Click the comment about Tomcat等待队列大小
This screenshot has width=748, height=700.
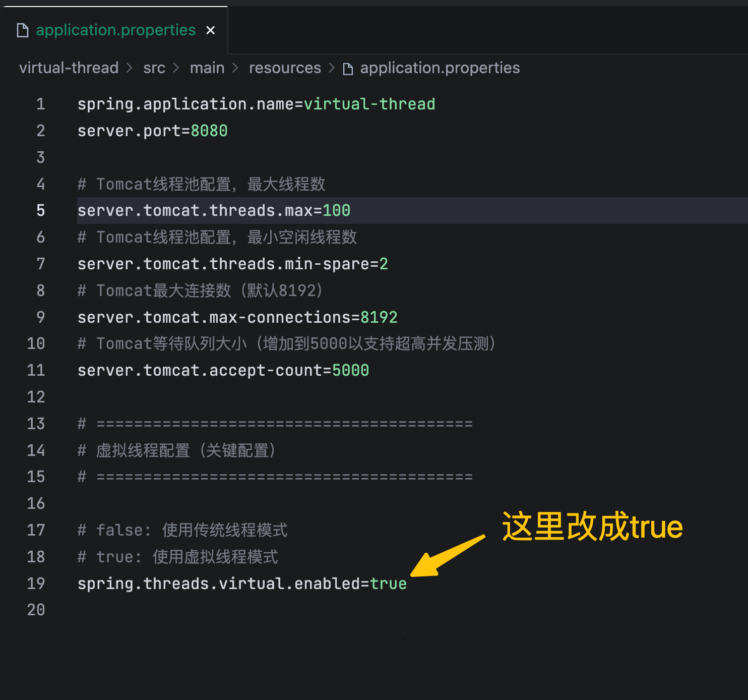point(287,343)
